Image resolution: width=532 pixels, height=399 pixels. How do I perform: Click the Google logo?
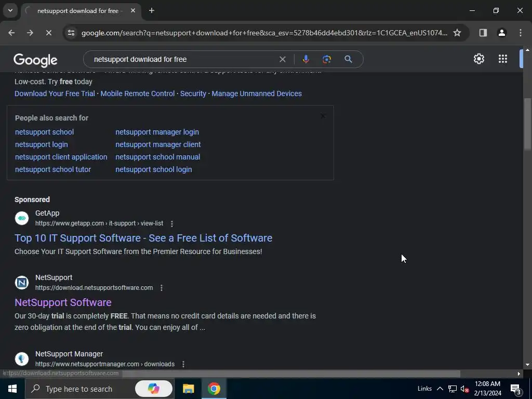click(x=35, y=60)
